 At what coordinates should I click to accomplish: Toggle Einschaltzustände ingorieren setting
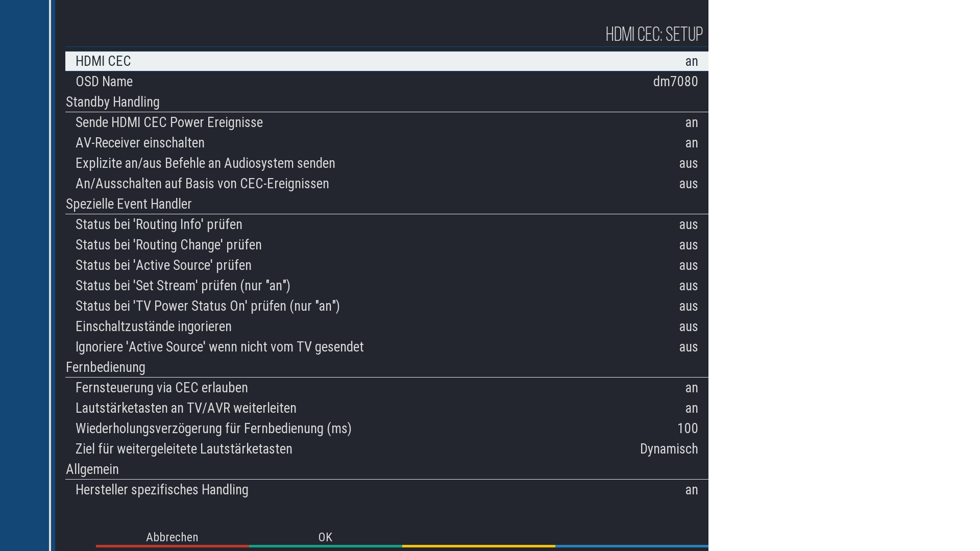pos(386,327)
